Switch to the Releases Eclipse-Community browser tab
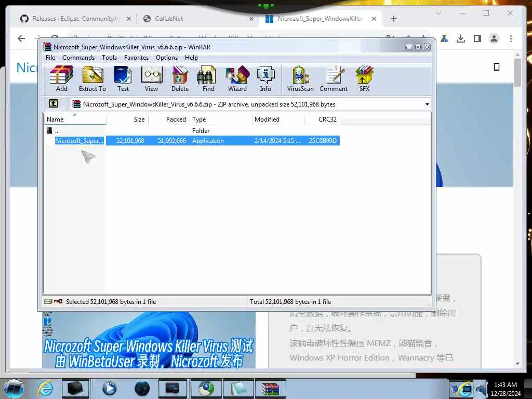Screen dimensions: 532x399 click(76, 19)
